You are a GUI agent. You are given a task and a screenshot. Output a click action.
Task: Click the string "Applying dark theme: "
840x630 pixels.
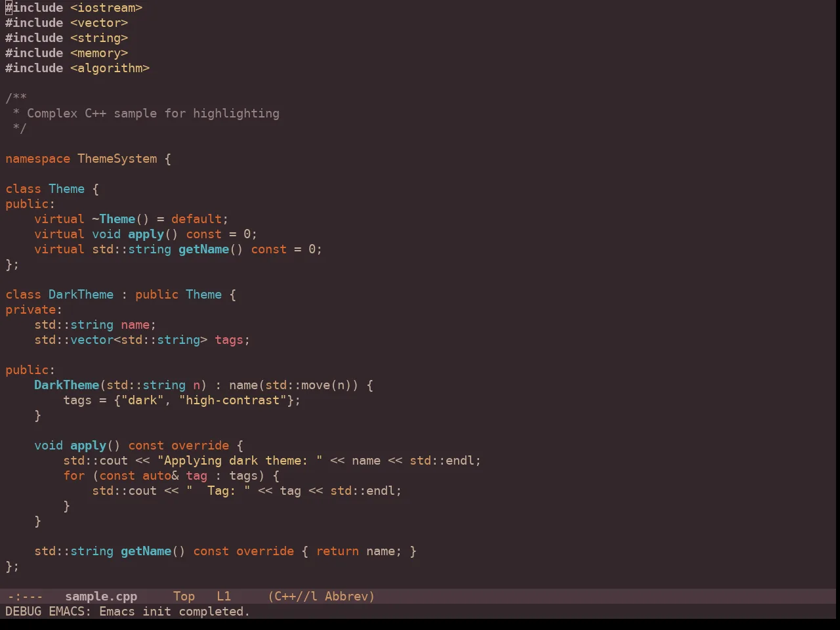[x=240, y=461]
